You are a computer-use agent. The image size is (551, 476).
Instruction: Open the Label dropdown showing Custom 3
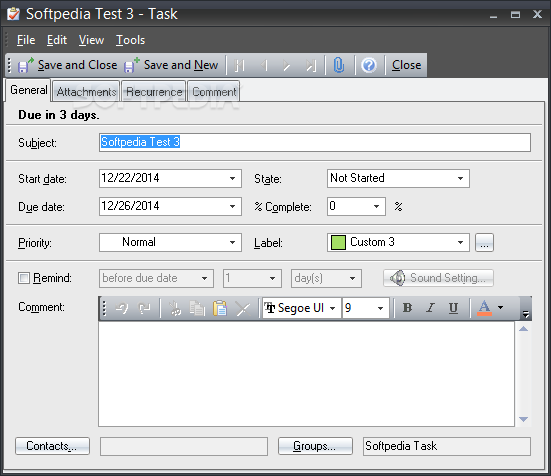click(460, 242)
